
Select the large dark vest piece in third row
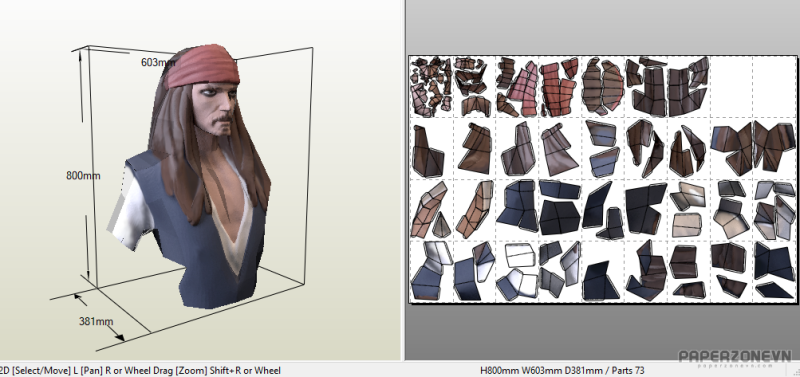tap(645, 209)
